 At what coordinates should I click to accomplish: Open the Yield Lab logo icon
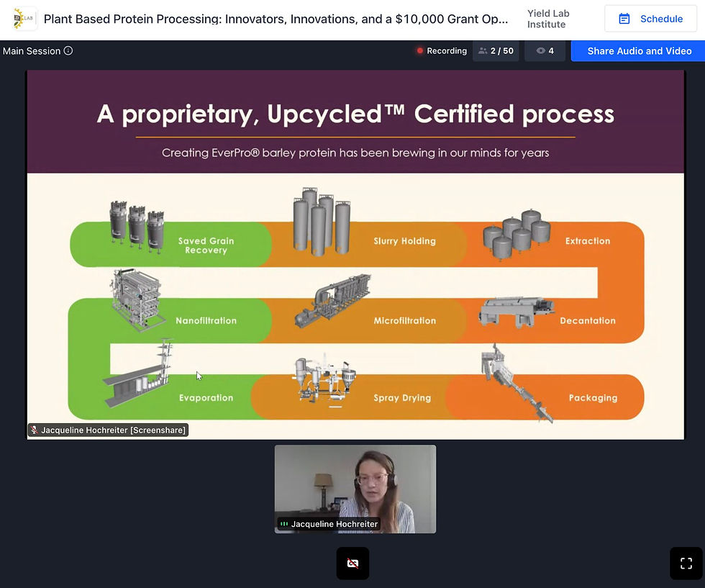point(24,19)
